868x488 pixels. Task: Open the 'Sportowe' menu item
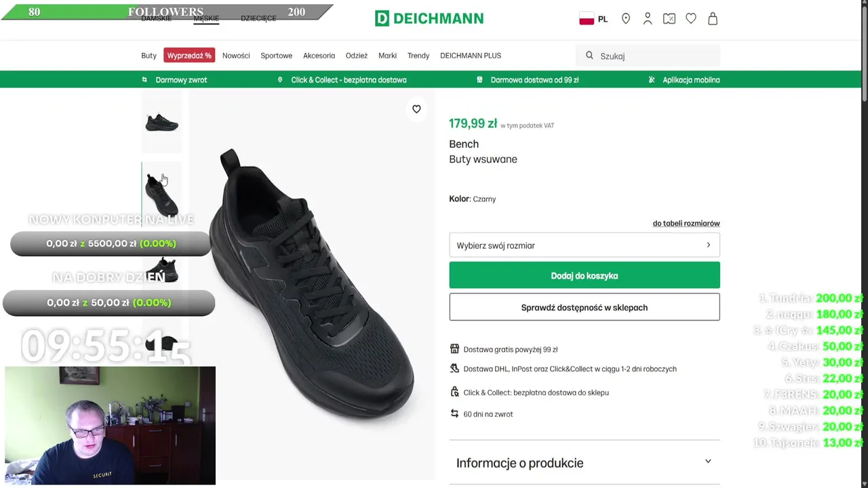(276, 56)
